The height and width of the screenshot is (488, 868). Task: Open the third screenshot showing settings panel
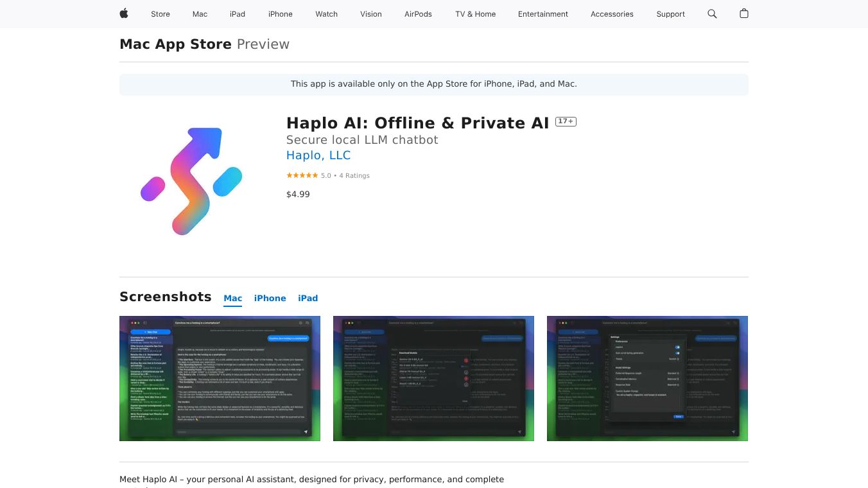647,378
